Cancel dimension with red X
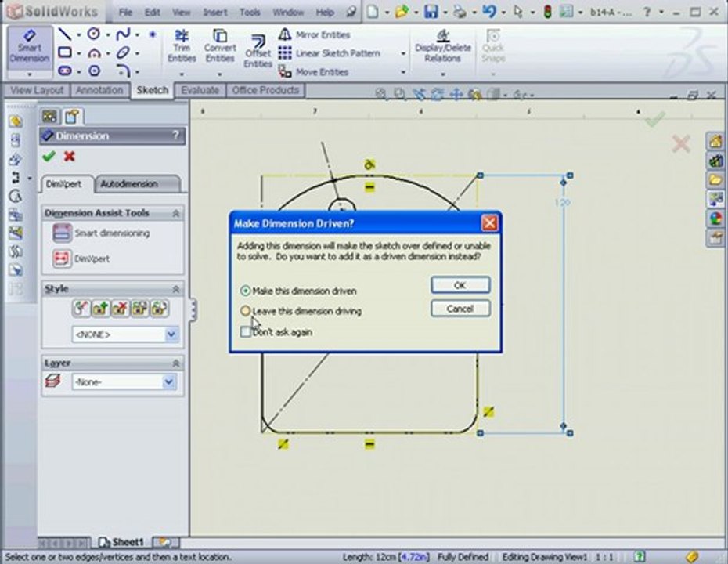The height and width of the screenshot is (564, 728). [x=69, y=157]
